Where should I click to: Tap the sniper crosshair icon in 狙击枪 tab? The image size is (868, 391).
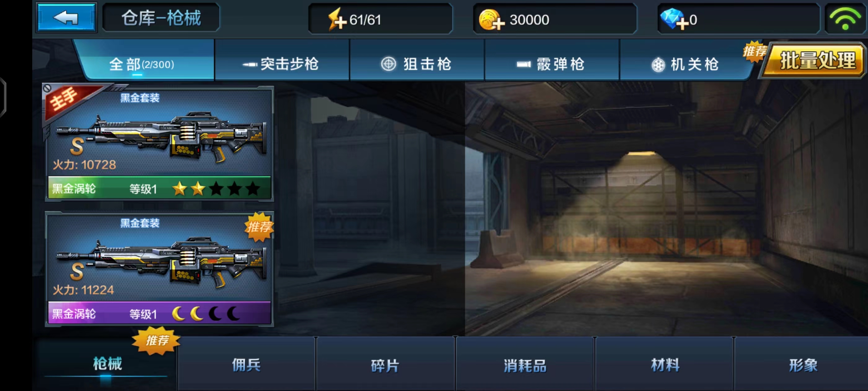(388, 64)
